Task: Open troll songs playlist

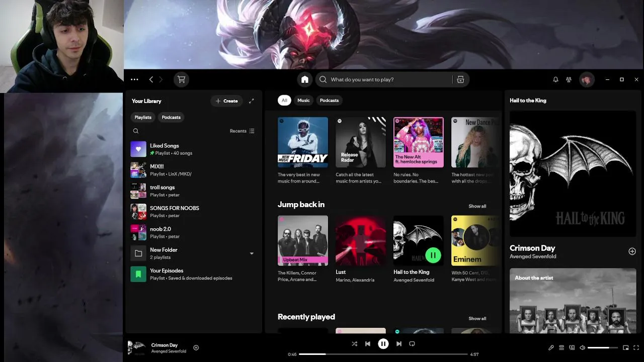Action: (x=194, y=191)
